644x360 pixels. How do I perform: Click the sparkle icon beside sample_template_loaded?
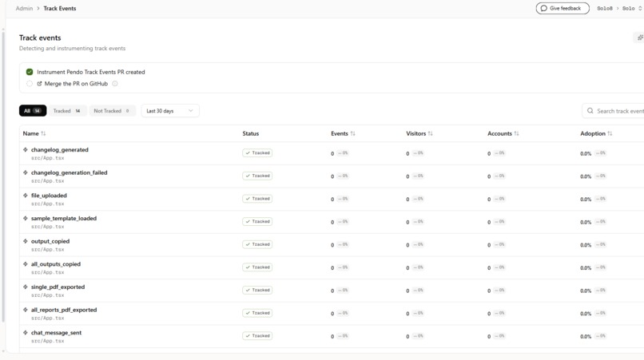26,219
